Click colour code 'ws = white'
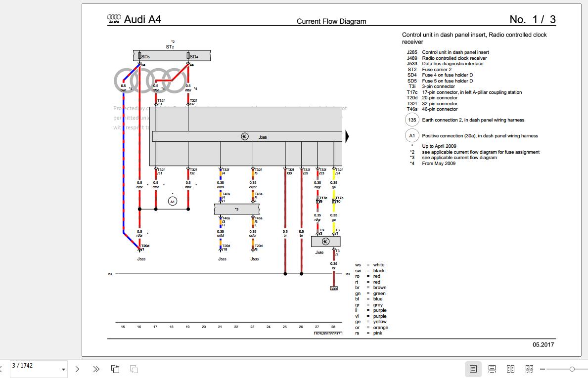Viewport: 588px width, 378px height. click(x=370, y=265)
